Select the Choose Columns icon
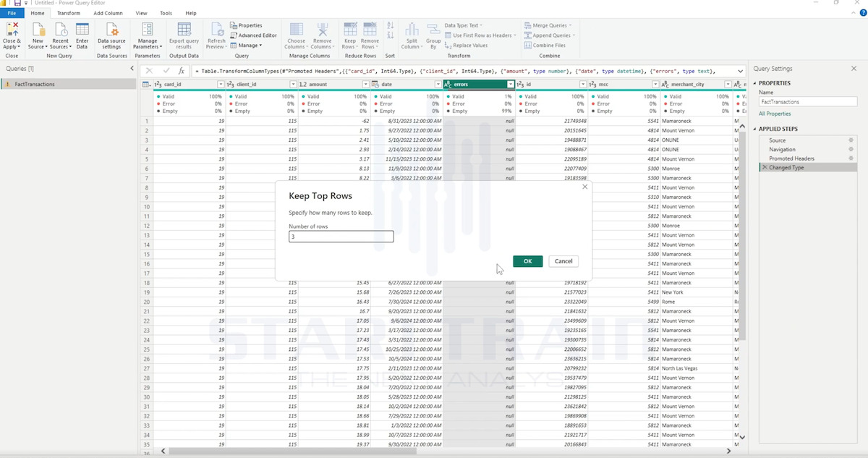Viewport: 868px width, 458px height. (297, 30)
